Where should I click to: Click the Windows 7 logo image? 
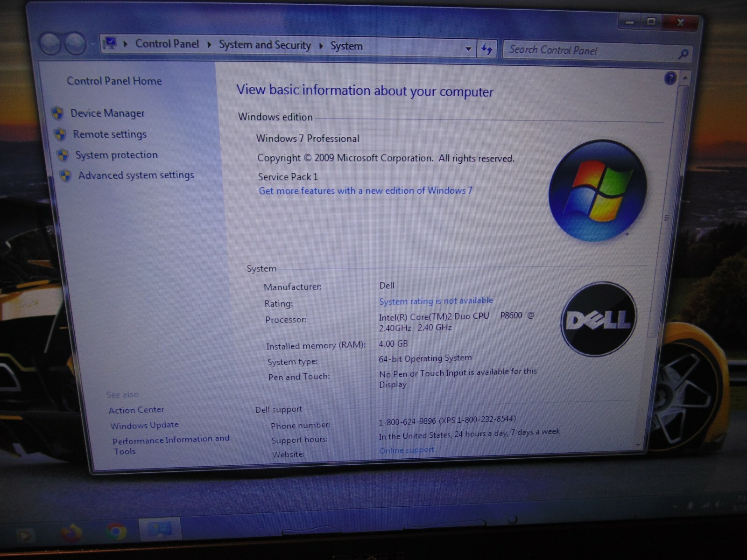click(x=597, y=190)
